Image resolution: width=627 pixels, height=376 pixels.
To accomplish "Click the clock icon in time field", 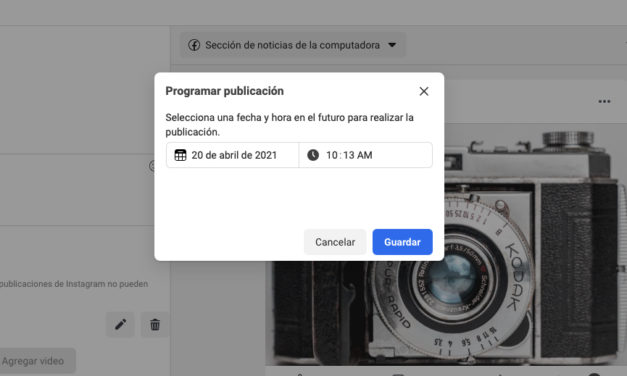I will coord(313,155).
